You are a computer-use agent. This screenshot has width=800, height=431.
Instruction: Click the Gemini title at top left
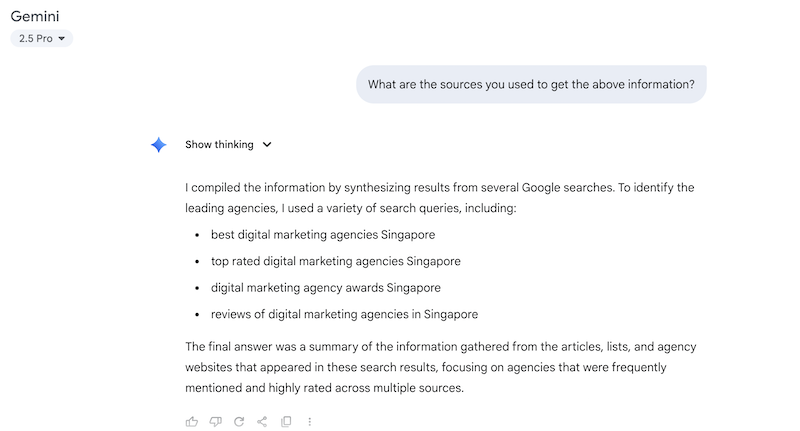click(x=38, y=16)
